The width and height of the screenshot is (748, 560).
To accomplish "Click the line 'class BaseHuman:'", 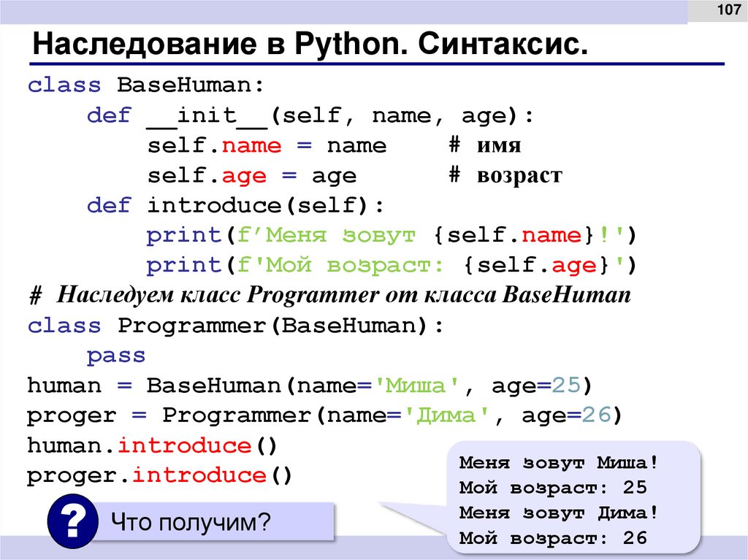I will (145, 85).
